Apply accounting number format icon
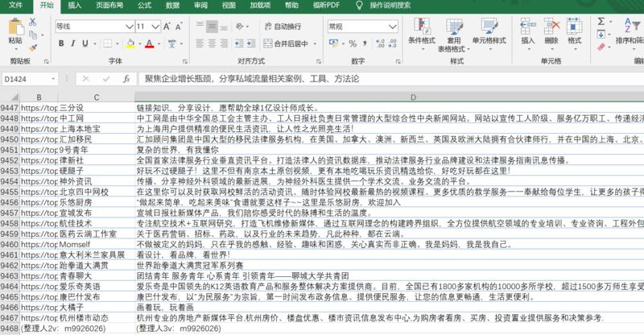This screenshot has height=335, width=644. point(333,43)
